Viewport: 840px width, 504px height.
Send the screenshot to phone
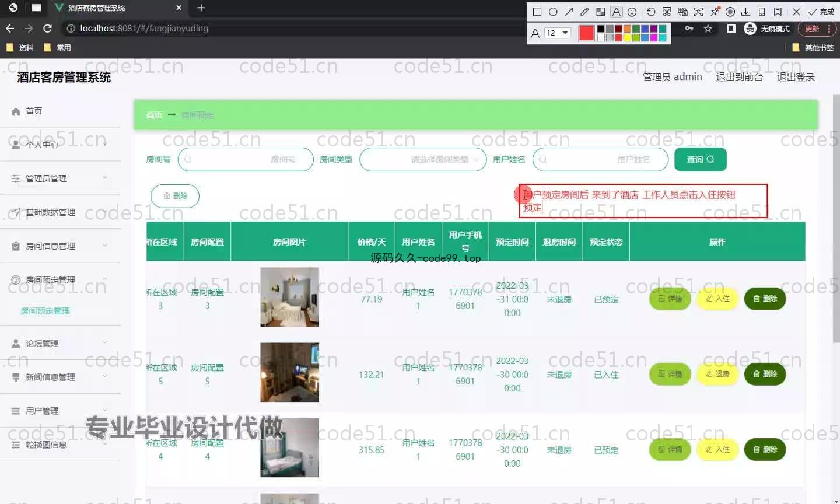(x=762, y=12)
